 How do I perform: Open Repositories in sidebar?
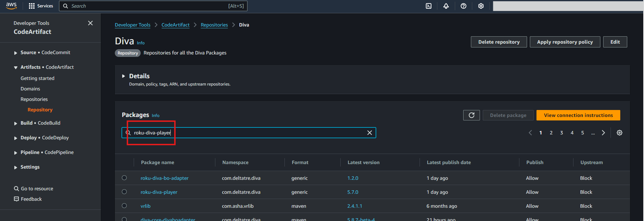point(34,99)
